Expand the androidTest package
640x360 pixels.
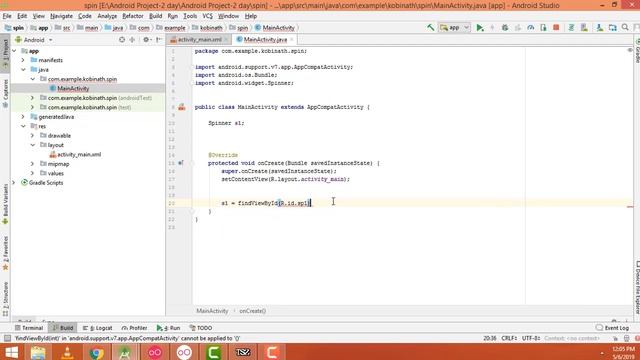pyautogui.click(x=33, y=98)
